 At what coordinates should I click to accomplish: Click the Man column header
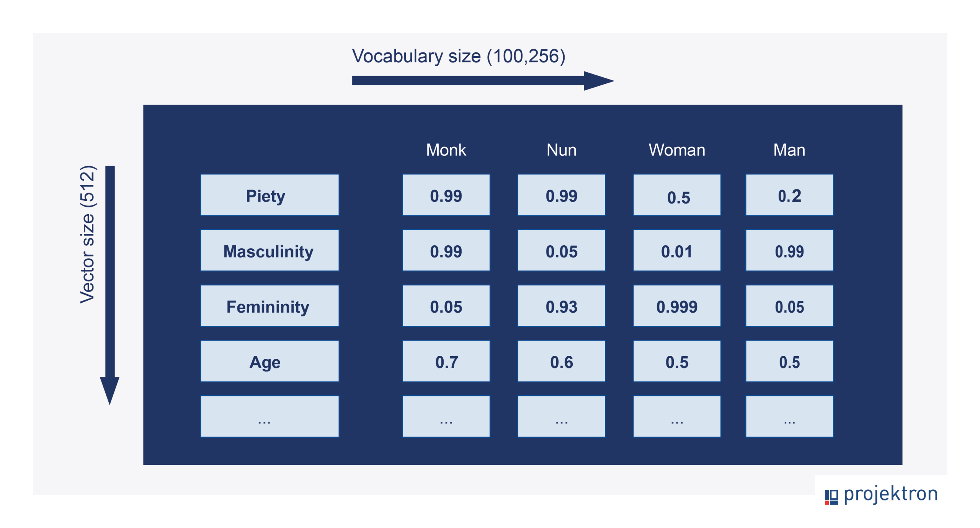pos(789,150)
